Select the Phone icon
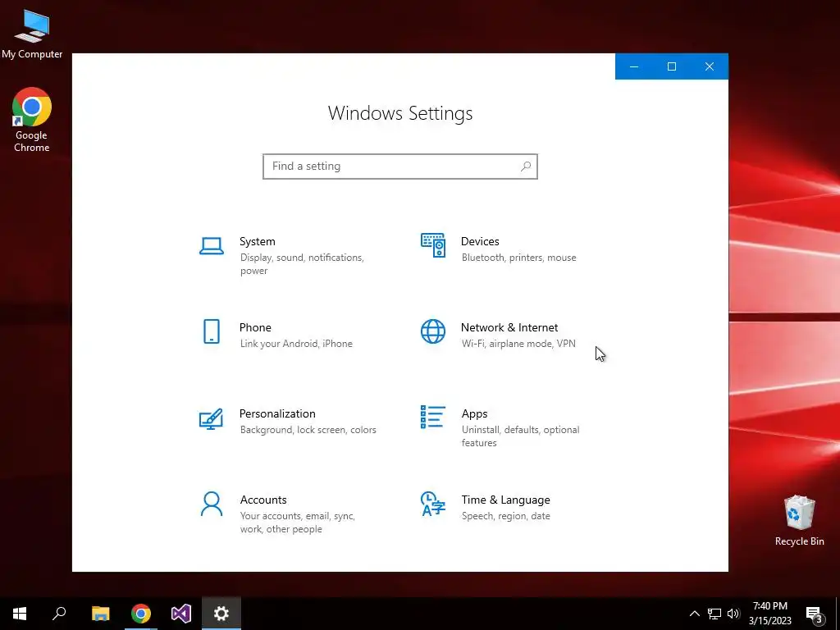The width and height of the screenshot is (840, 630). point(212,331)
